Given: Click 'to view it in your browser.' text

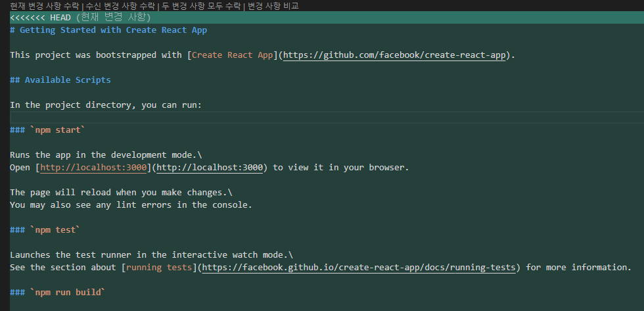Looking at the screenshot, I should tap(341, 168).
